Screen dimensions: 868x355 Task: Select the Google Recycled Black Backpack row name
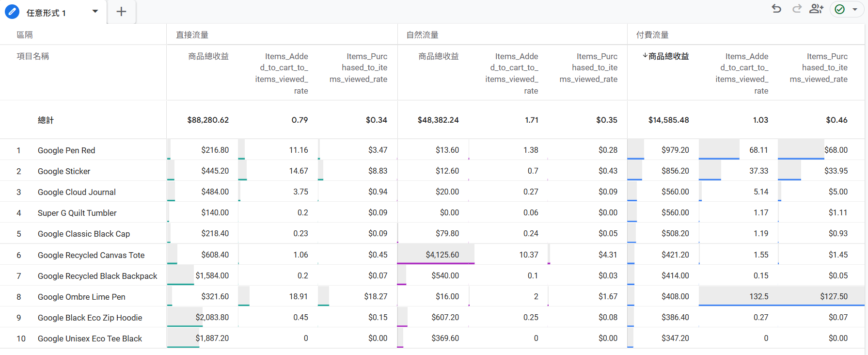pos(97,276)
